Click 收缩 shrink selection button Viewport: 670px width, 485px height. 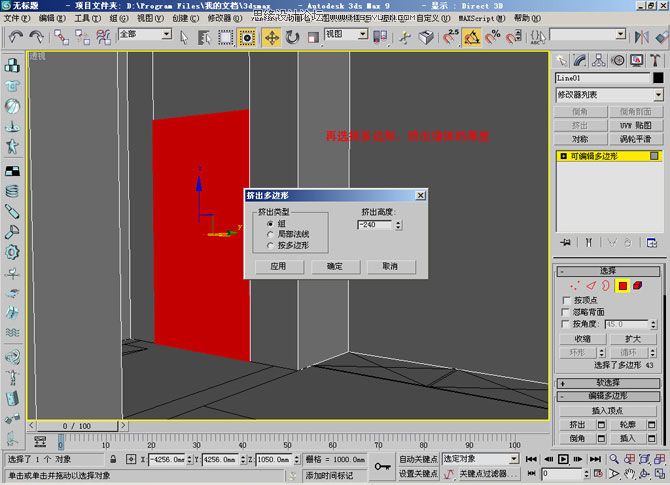pos(582,339)
